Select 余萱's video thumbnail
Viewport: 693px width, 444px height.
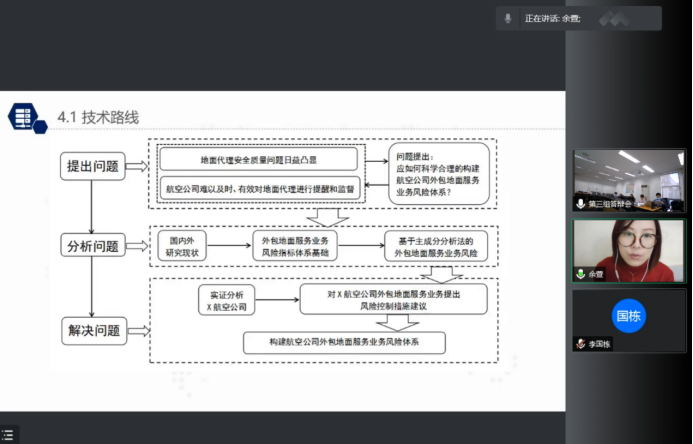pos(629,248)
